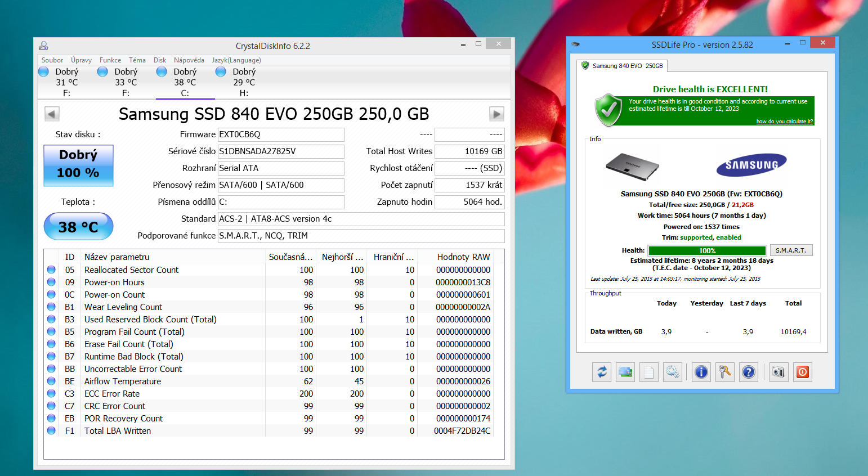Click the 100% health progress bar
The width and height of the screenshot is (868, 476).
[x=707, y=250]
